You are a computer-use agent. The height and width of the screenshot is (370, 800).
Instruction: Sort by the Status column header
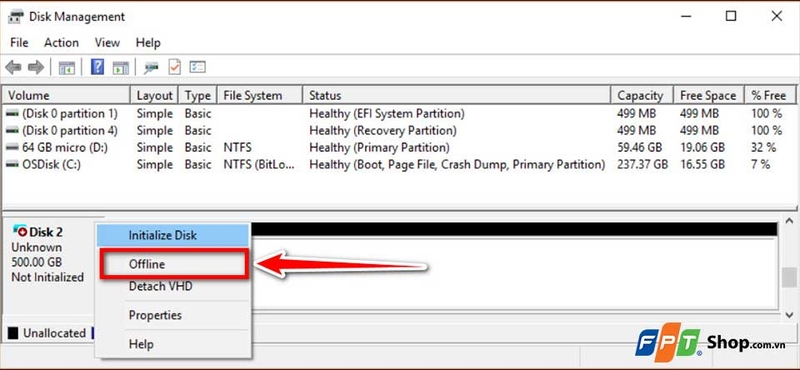(457, 95)
